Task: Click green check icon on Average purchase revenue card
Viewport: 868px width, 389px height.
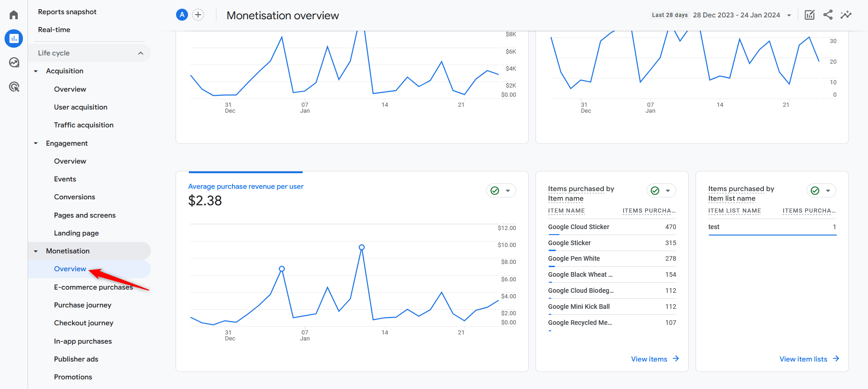Action: 495,191
